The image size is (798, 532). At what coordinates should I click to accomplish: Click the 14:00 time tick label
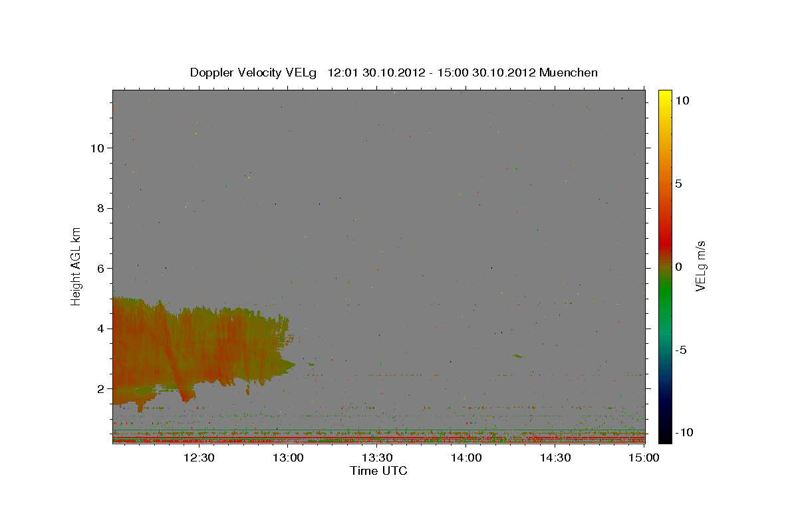(467, 458)
